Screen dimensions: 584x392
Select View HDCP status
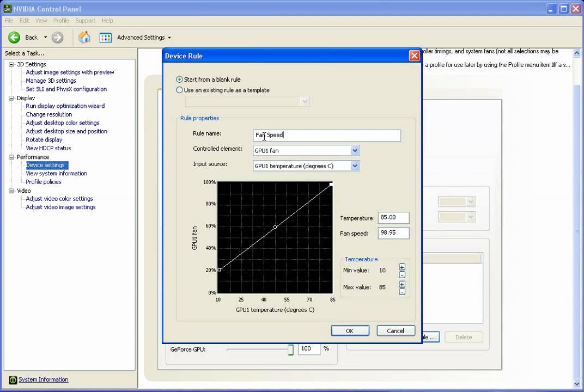[x=48, y=148]
